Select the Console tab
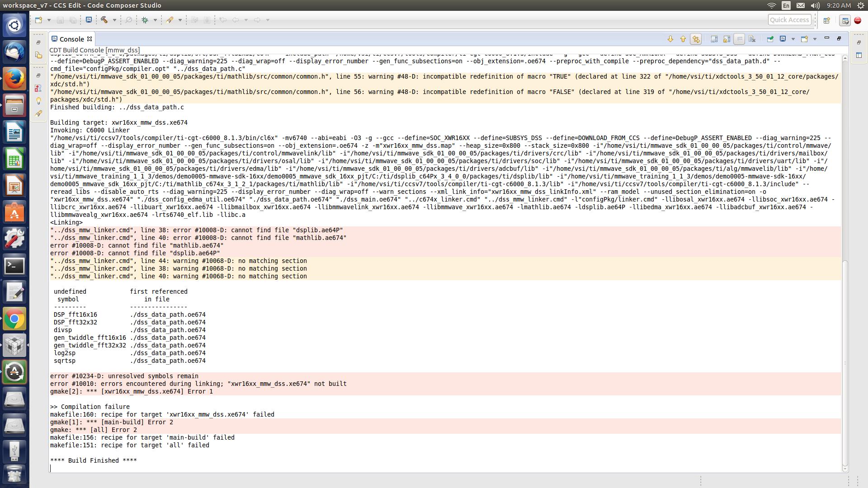The height and width of the screenshot is (488, 868). point(71,39)
